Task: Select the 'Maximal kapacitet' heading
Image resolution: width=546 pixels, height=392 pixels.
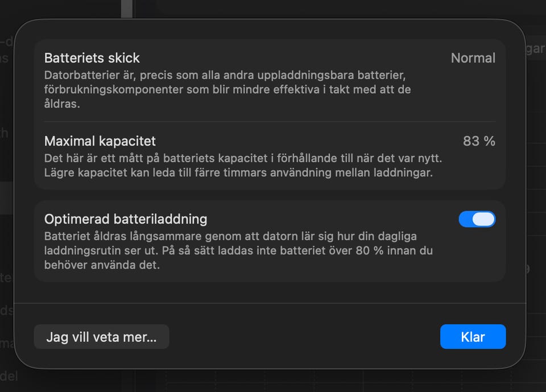Action: pos(100,141)
